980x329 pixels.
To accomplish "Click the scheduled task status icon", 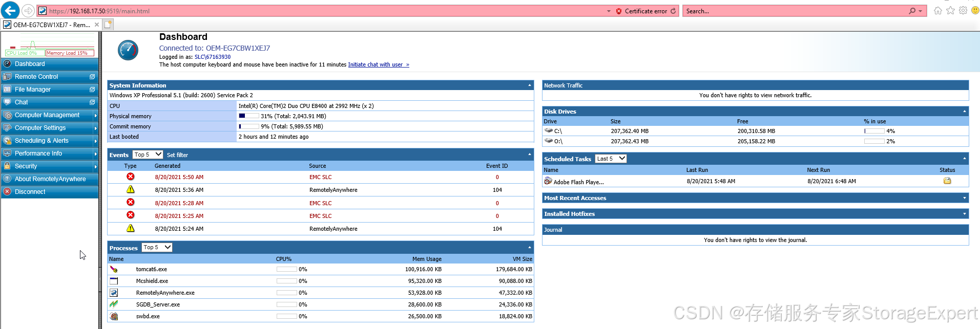I will click(x=947, y=181).
